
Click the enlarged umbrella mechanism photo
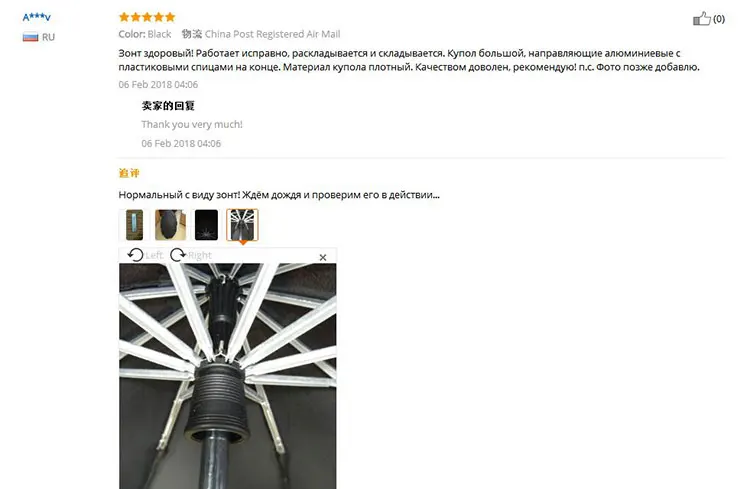click(x=228, y=376)
